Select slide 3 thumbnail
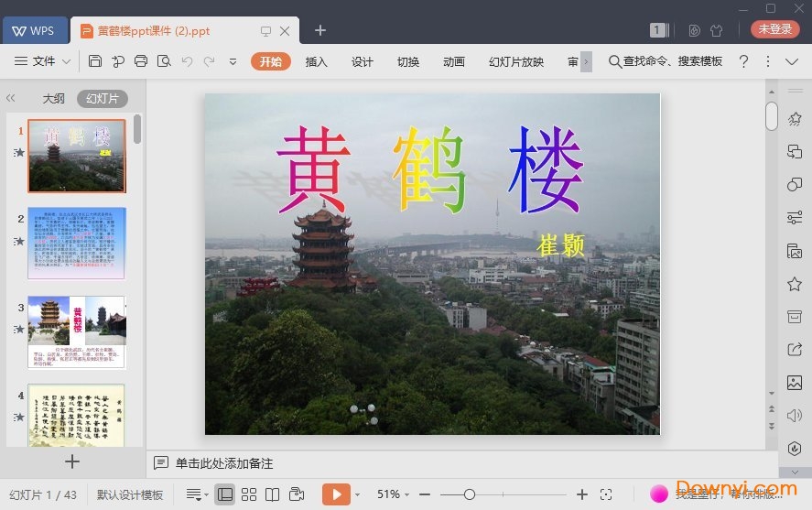812x510 pixels. click(x=77, y=331)
